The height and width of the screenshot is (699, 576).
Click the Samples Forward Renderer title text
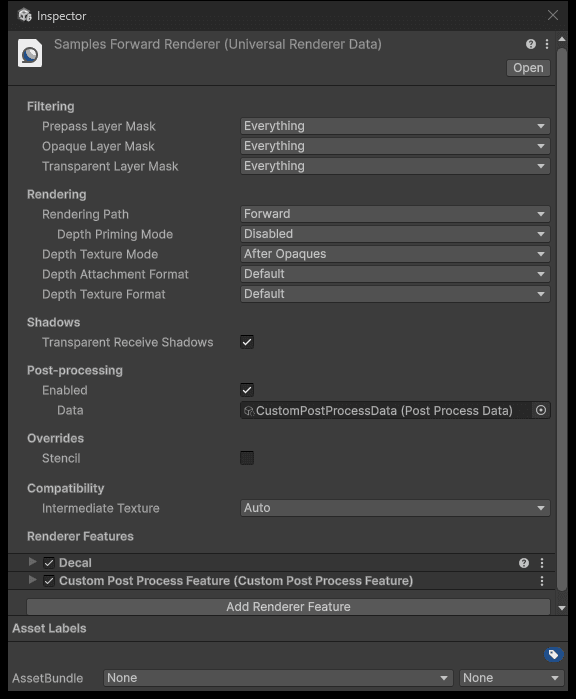(x=218, y=44)
